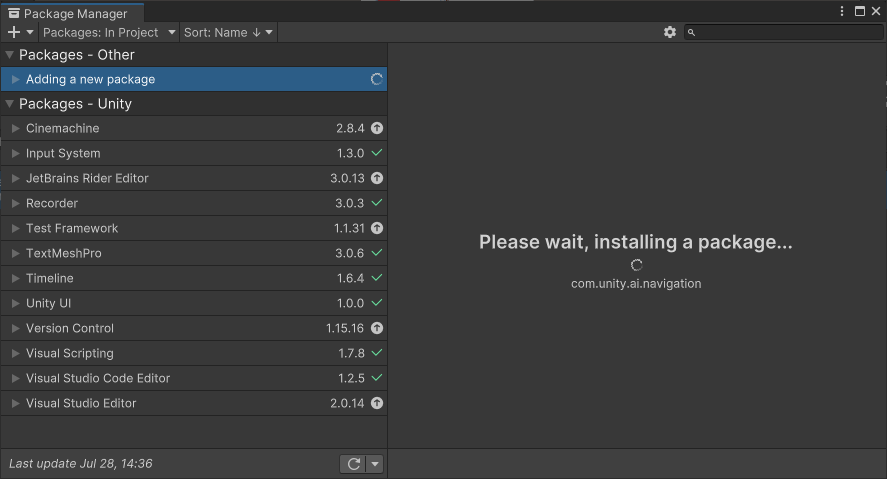887x479 pixels.
Task: Click the Cinemachine version 2.8.4 value
Action: pos(350,128)
